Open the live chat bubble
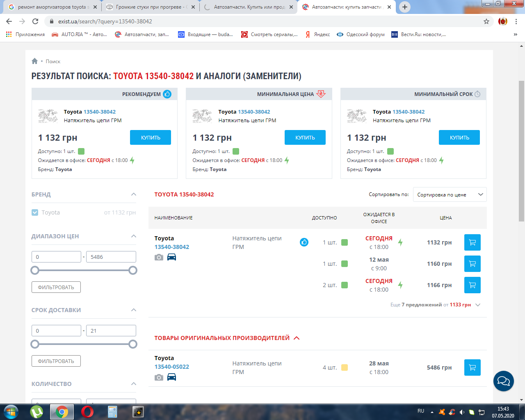The image size is (525, 420). 503,381
